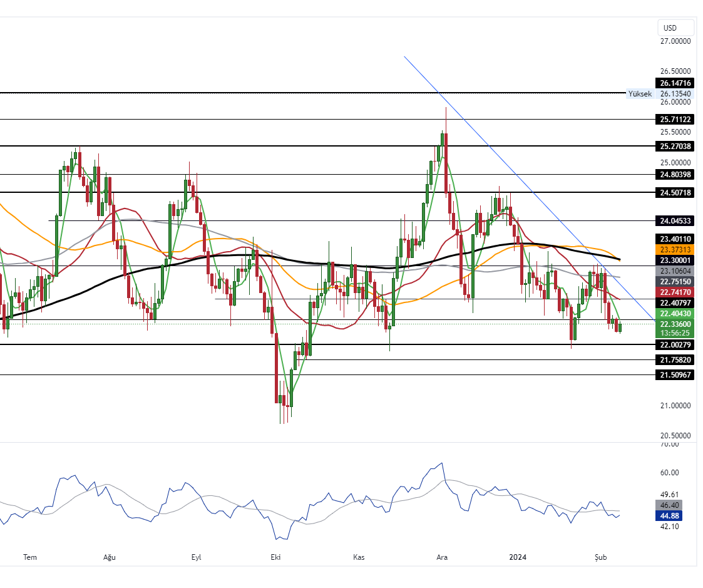This screenshot has width=703, height=588.
Task: Select the 22.00279 support level label
Action: [675, 345]
